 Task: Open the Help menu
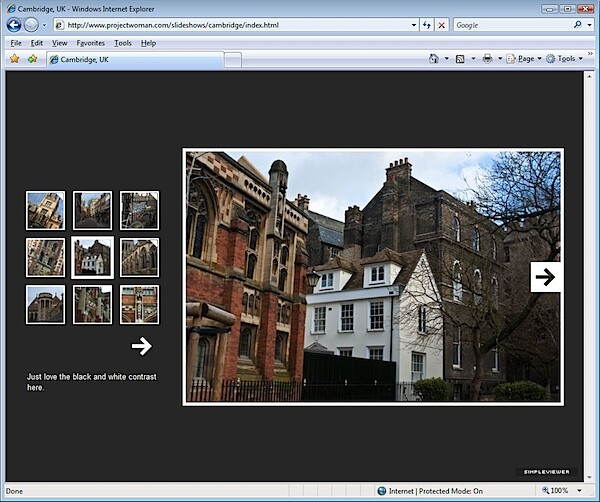click(148, 43)
